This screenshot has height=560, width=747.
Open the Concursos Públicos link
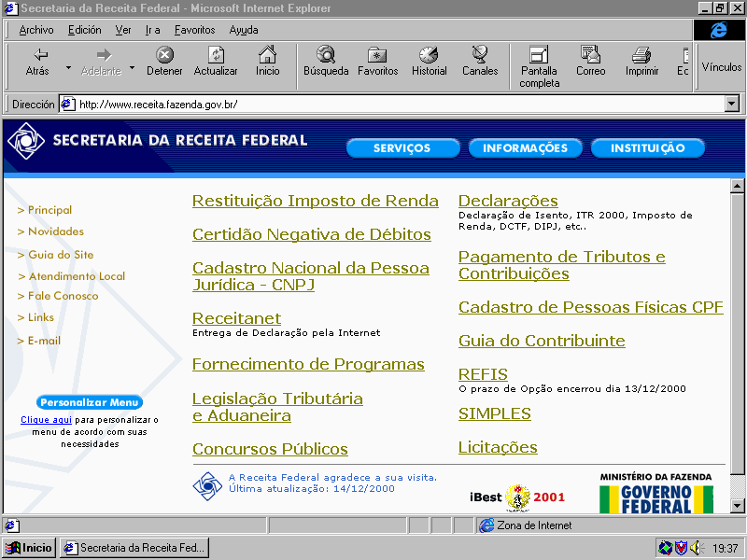(x=270, y=449)
